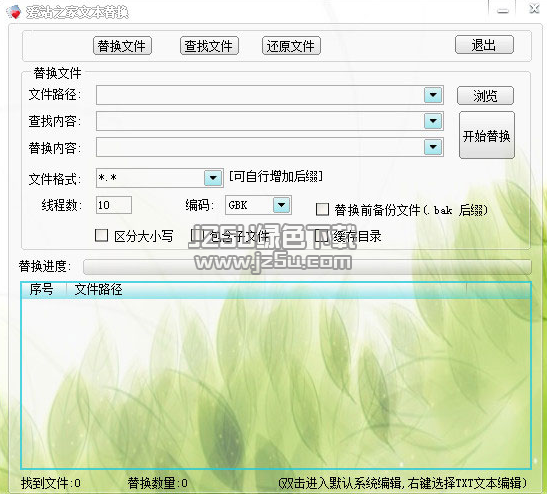Viewport: 547px width, 494px height.
Task: Click the 退出 button
Action: [484, 45]
